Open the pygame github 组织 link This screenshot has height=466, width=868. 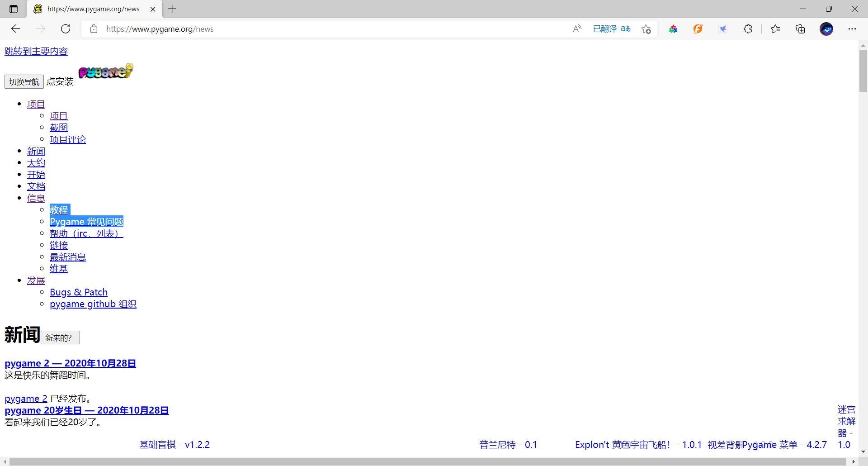pyautogui.click(x=93, y=304)
